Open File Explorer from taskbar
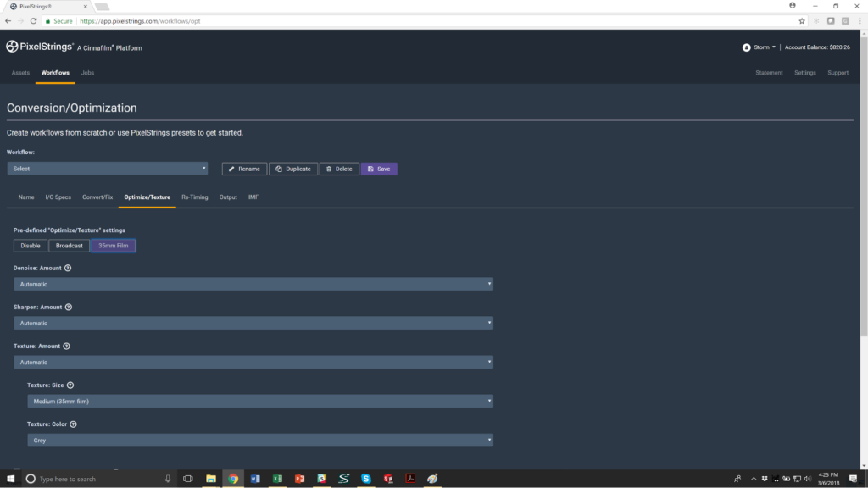 [x=211, y=479]
